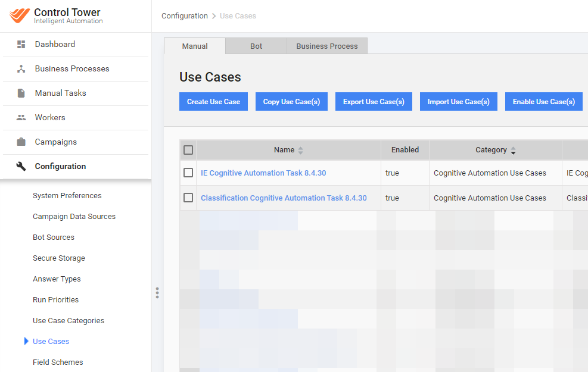Click the Business Processes node icon
This screenshot has height=372, width=588.
pos(21,69)
